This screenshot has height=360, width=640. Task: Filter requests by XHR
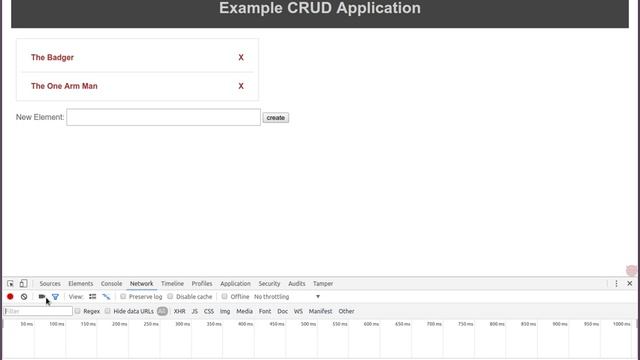[x=180, y=311]
